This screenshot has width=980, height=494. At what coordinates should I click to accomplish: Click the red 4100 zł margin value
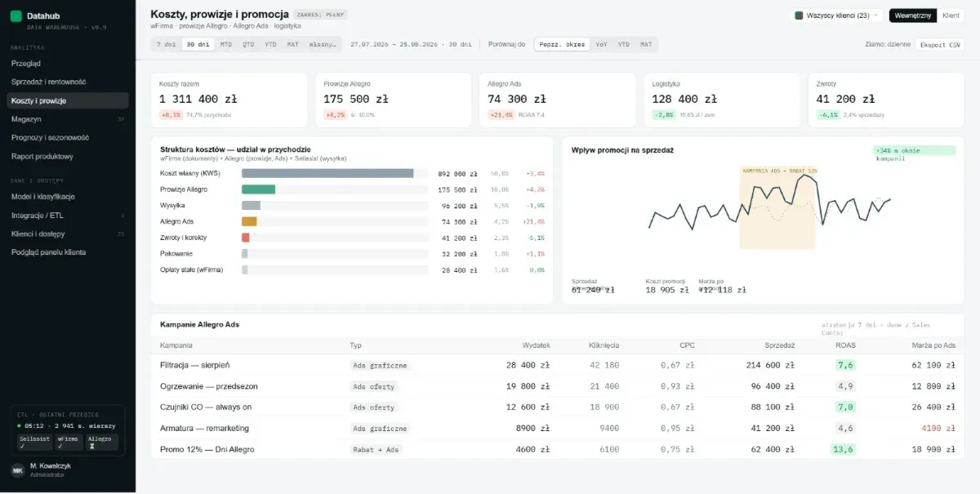(938, 428)
